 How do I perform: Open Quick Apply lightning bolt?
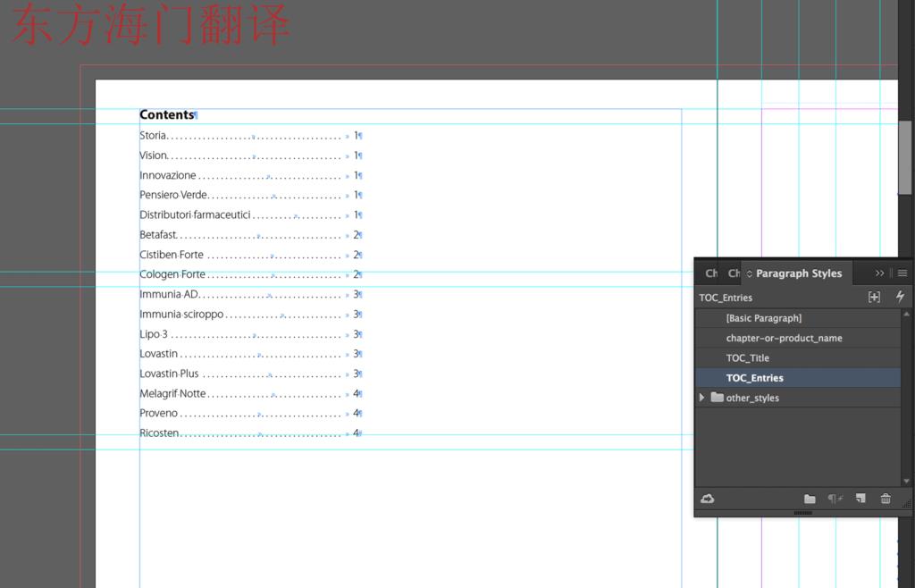pos(900,297)
